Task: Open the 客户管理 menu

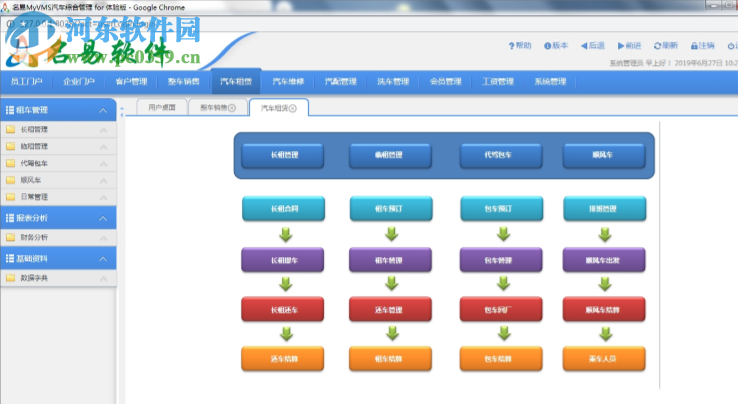Action: 131,81
